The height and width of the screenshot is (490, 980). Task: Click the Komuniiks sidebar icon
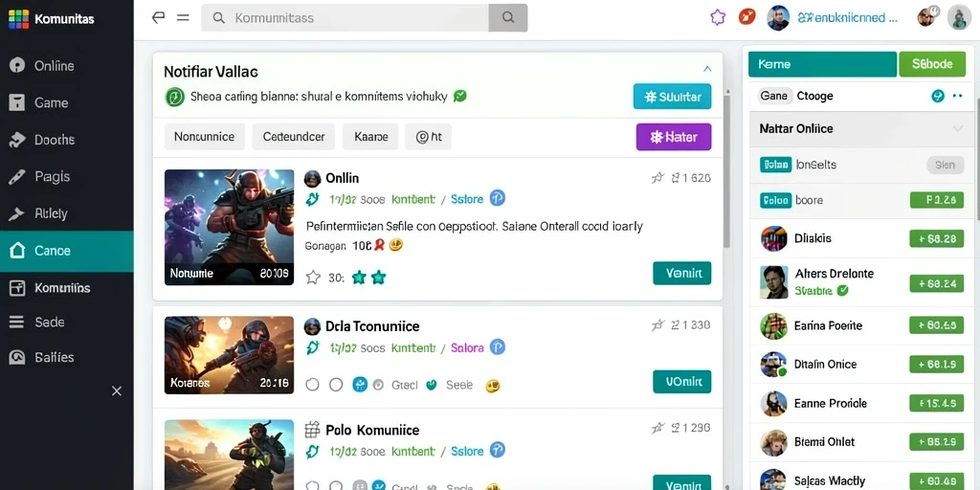point(17,288)
